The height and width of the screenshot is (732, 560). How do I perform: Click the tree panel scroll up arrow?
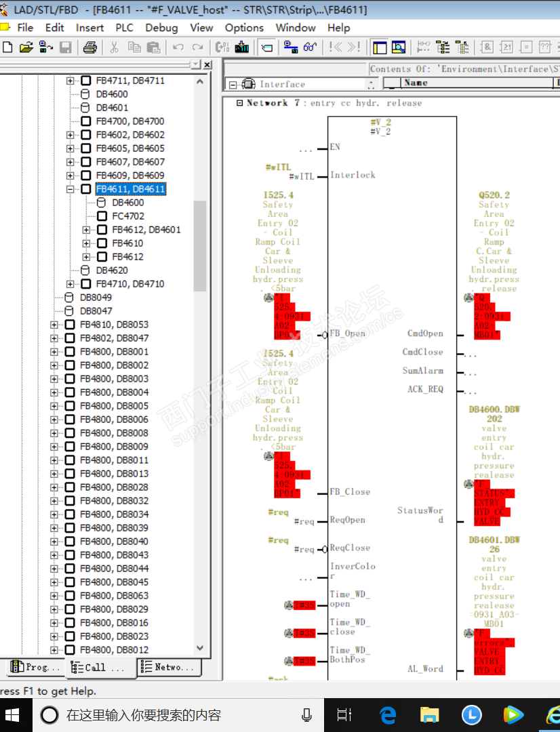(x=200, y=81)
